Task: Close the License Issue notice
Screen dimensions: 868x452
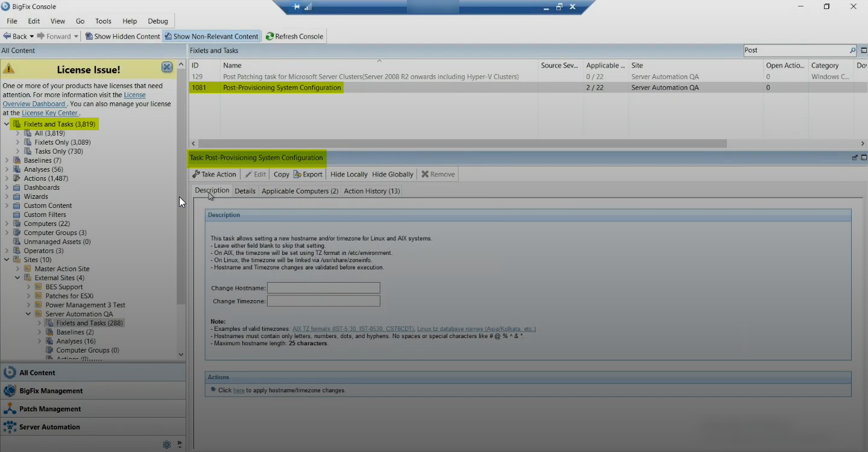Action: coord(167,67)
